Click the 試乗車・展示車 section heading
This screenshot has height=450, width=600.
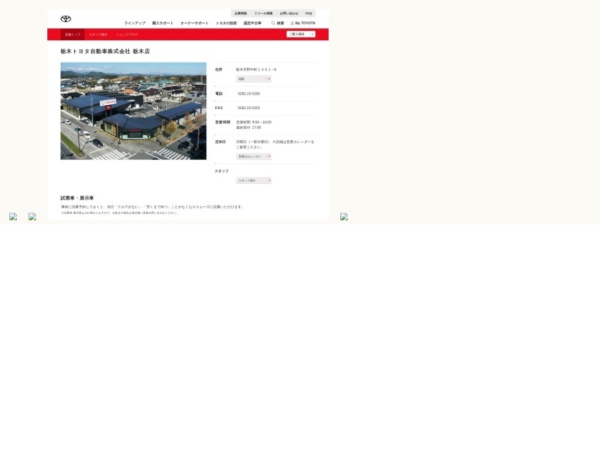77,198
